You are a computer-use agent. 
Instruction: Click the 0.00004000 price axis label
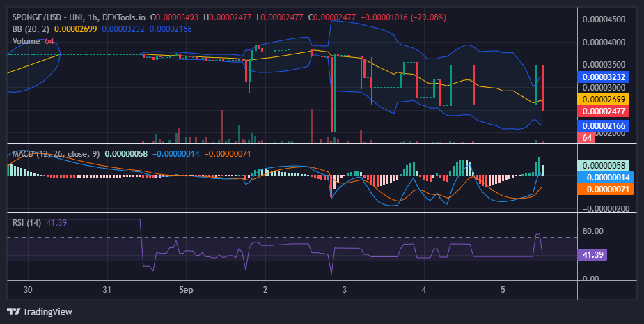pos(604,43)
